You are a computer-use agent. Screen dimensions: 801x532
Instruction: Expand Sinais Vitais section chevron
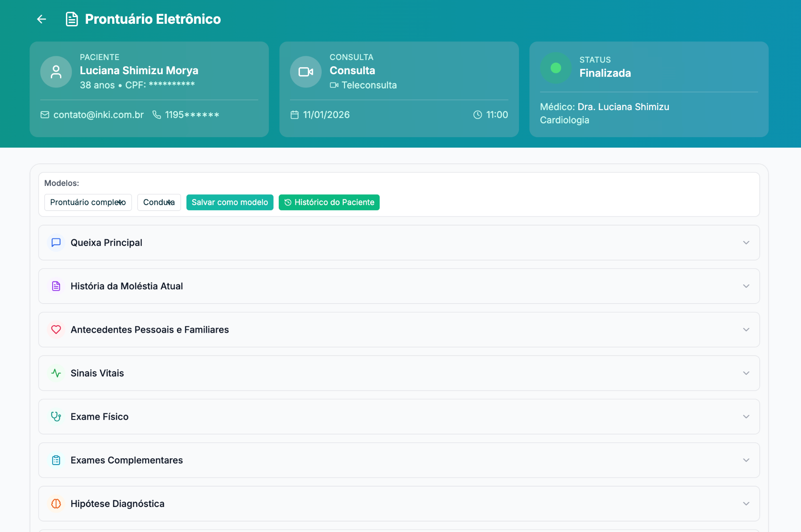click(x=746, y=373)
